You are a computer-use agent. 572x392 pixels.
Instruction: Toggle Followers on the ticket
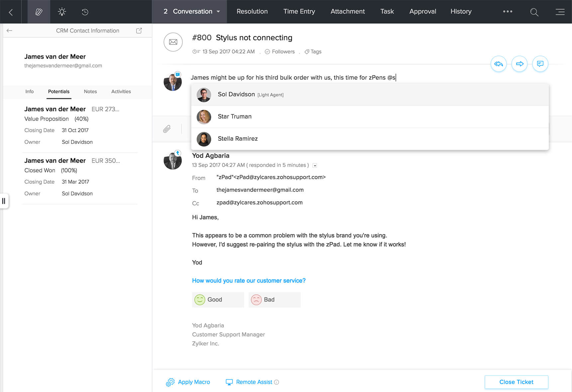pos(280,51)
